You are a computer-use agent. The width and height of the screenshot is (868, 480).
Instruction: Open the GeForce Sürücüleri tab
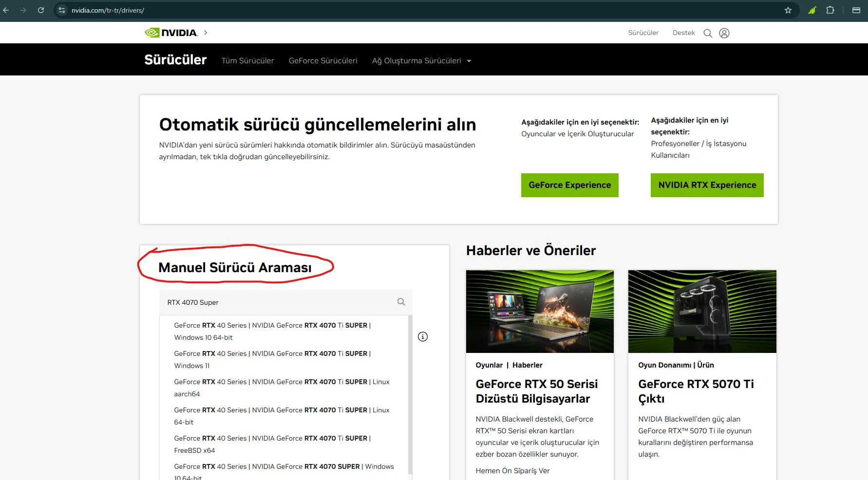pyautogui.click(x=323, y=60)
